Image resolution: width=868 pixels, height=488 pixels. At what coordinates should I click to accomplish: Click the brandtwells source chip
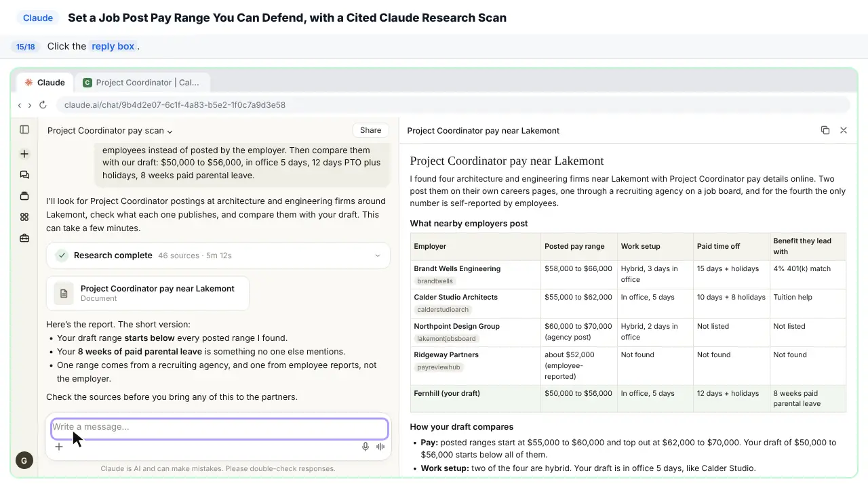point(435,281)
